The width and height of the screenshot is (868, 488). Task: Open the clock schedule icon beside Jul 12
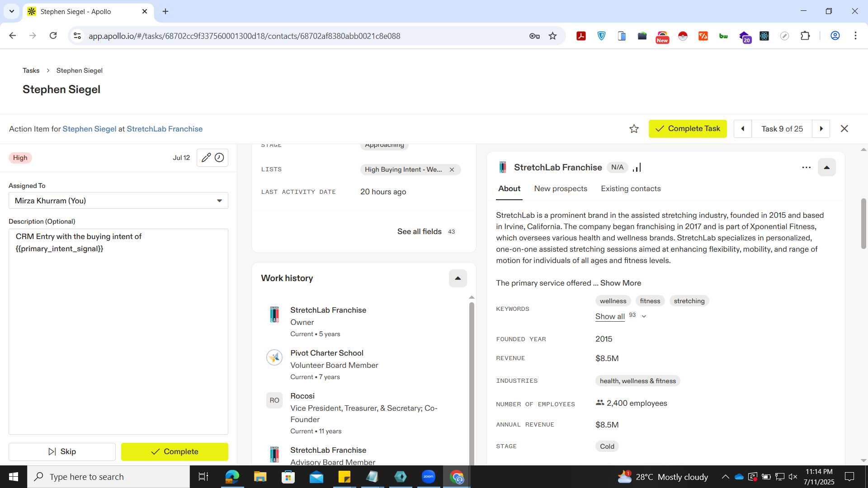click(x=219, y=158)
